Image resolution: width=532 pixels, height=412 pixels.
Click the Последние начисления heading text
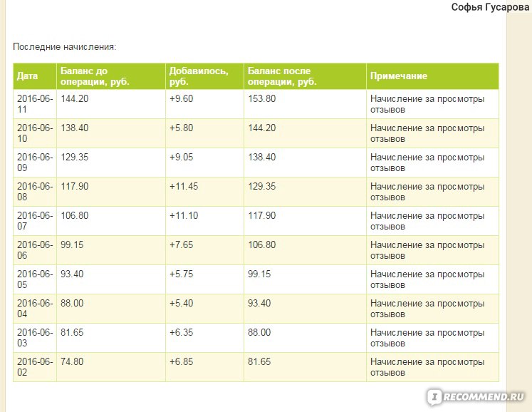(65, 46)
